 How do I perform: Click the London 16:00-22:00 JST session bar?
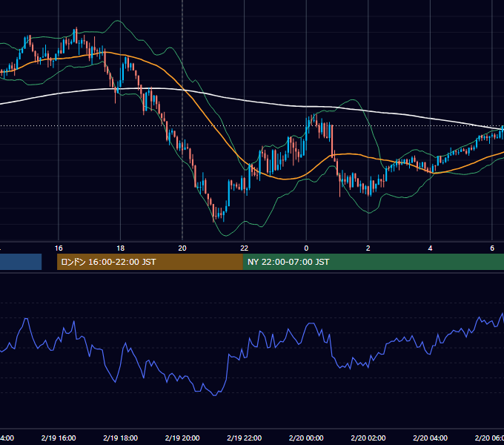150,262
